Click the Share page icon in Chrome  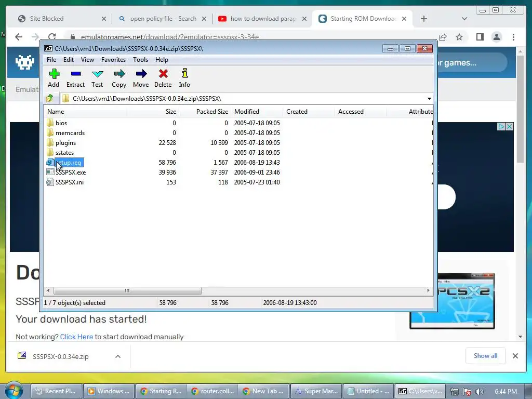tap(443, 37)
